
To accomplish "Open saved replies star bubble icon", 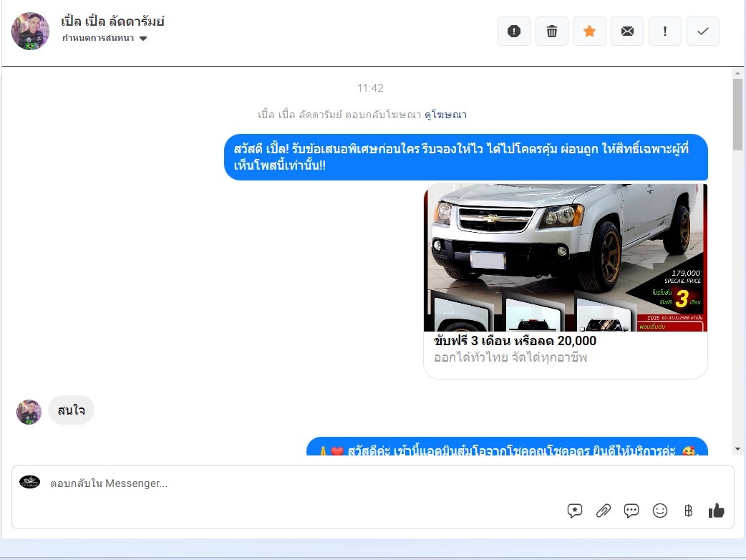I will point(575,511).
